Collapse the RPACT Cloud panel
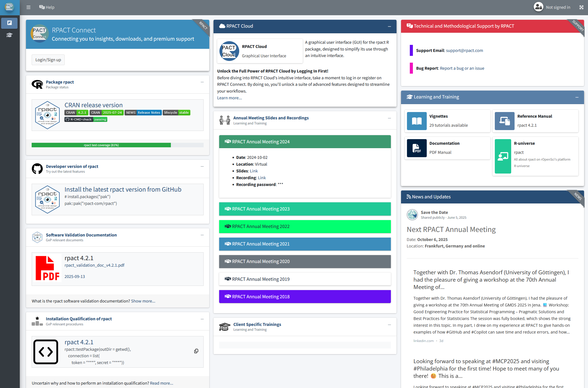 click(x=389, y=26)
